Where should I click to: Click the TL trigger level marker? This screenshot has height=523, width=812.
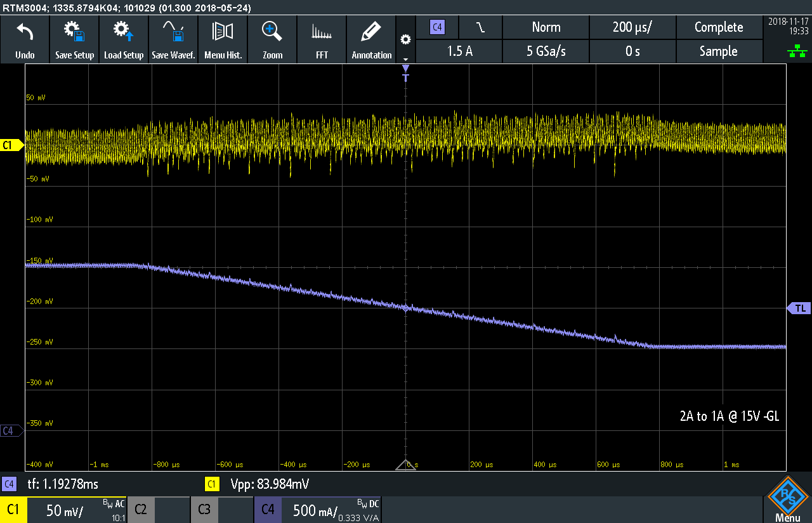pos(798,308)
